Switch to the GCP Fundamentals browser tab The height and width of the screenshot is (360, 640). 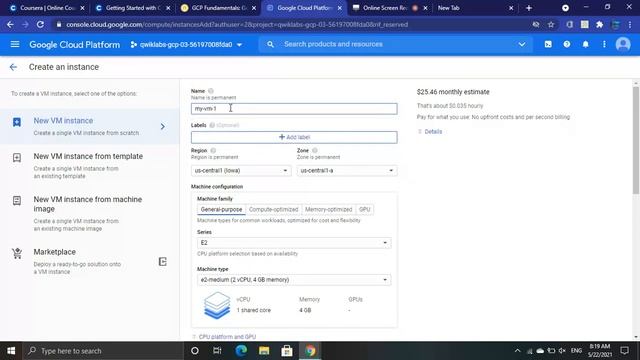point(219,8)
